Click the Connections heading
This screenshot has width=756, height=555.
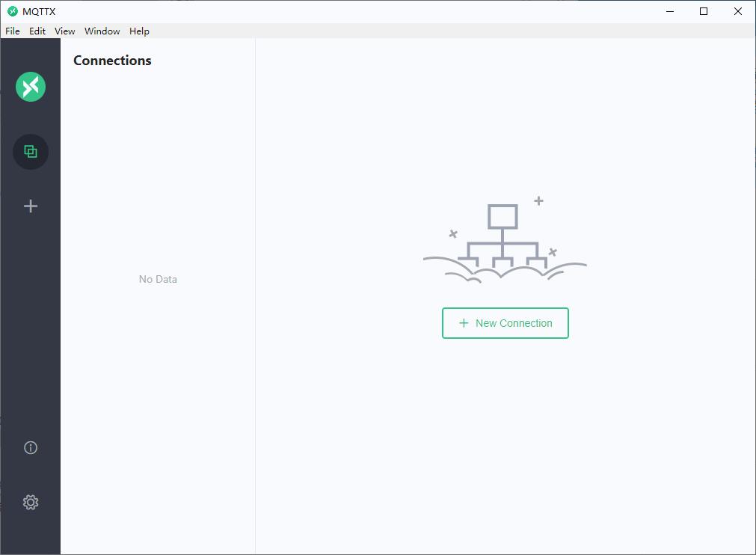112,61
